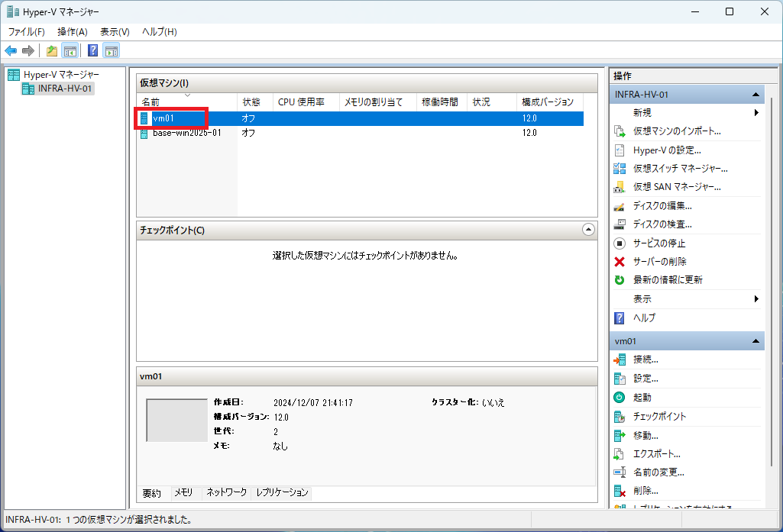Open the 操作(A) menu
Screen dimensions: 783x532
tap(73, 32)
